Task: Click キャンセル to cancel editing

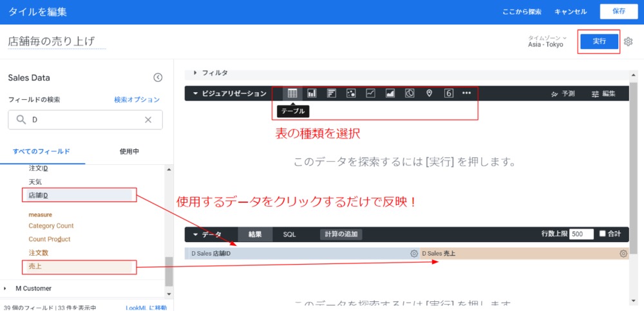Action: pyautogui.click(x=571, y=12)
